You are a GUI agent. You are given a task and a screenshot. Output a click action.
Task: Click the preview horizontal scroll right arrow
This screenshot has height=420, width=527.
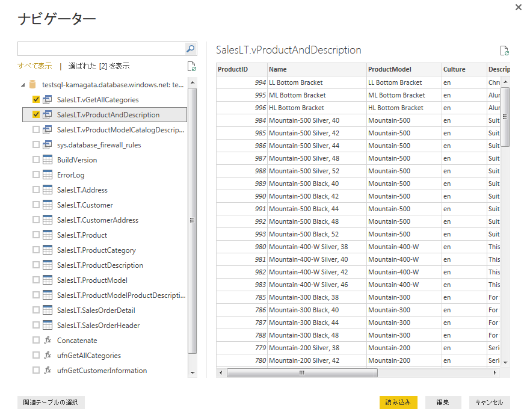click(x=495, y=373)
